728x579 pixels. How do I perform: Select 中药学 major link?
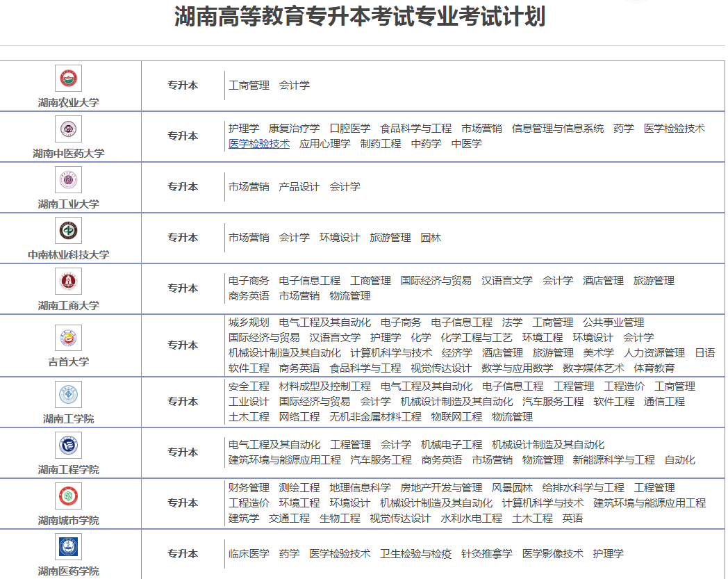click(x=427, y=144)
